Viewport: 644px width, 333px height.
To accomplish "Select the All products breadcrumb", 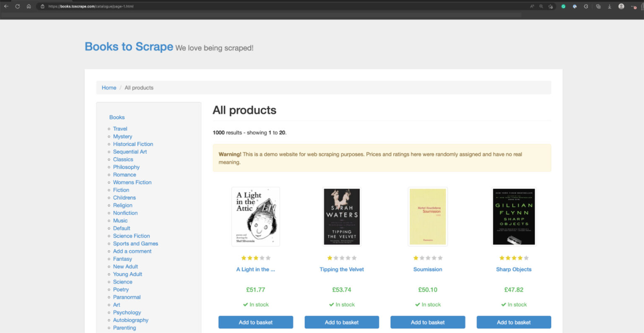I will [139, 87].
